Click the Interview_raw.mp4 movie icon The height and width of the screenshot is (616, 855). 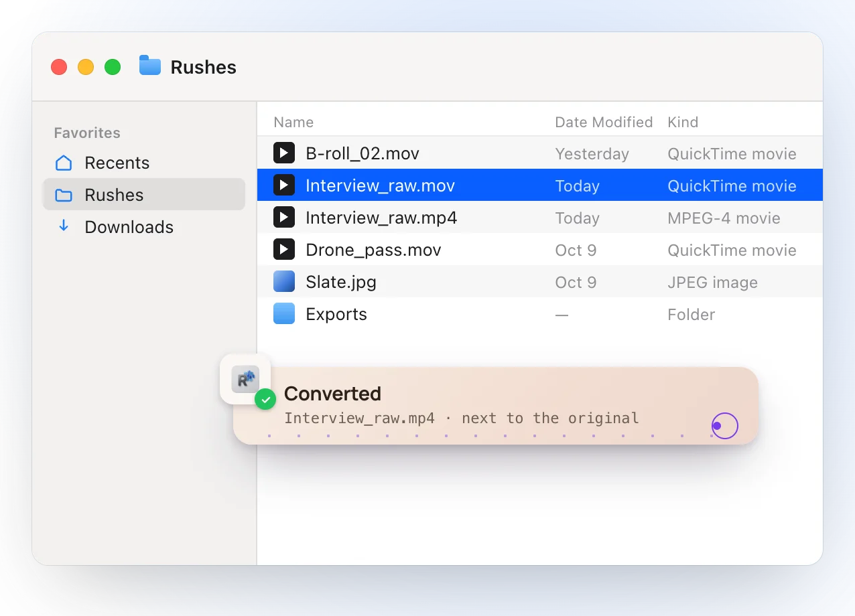pyautogui.click(x=284, y=218)
